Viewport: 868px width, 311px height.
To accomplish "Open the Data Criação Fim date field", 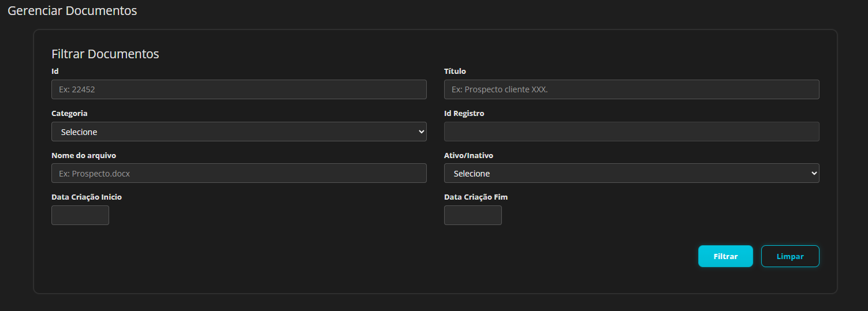I will 472,215.
